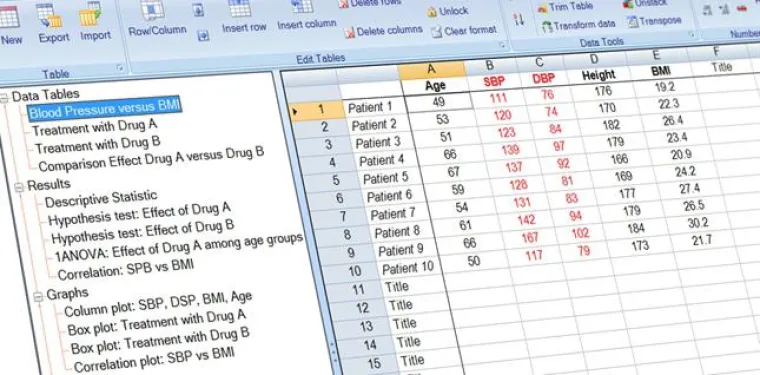Click Delete columns in Edit Tables
Screen dimensions: 760x375
point(383,31)
